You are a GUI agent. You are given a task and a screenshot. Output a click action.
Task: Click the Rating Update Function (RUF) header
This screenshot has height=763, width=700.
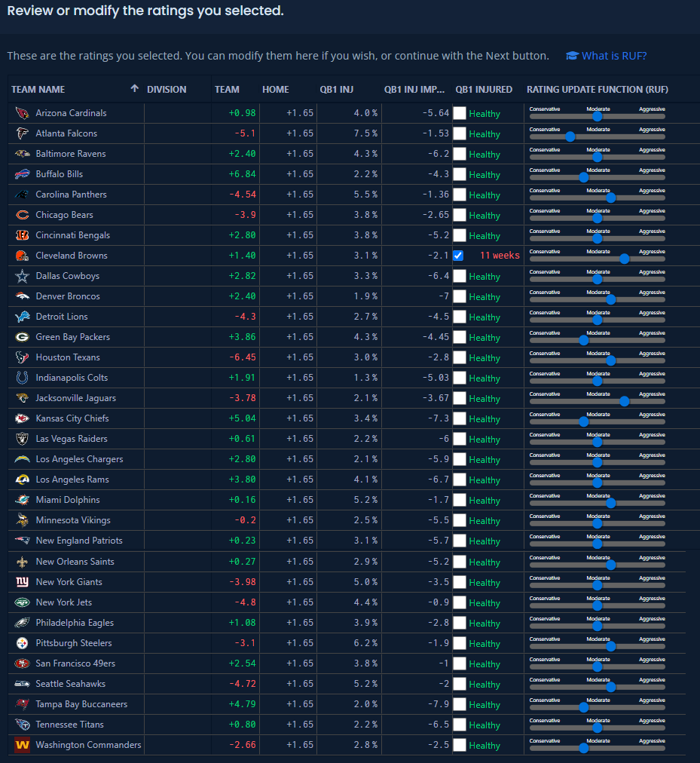pyautogui.click(x=598, y=90)
